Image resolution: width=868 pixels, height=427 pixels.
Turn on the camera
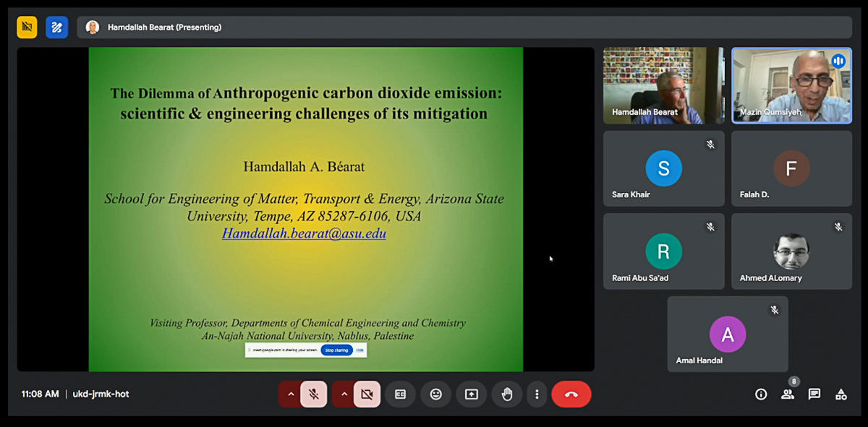point(367,394)
